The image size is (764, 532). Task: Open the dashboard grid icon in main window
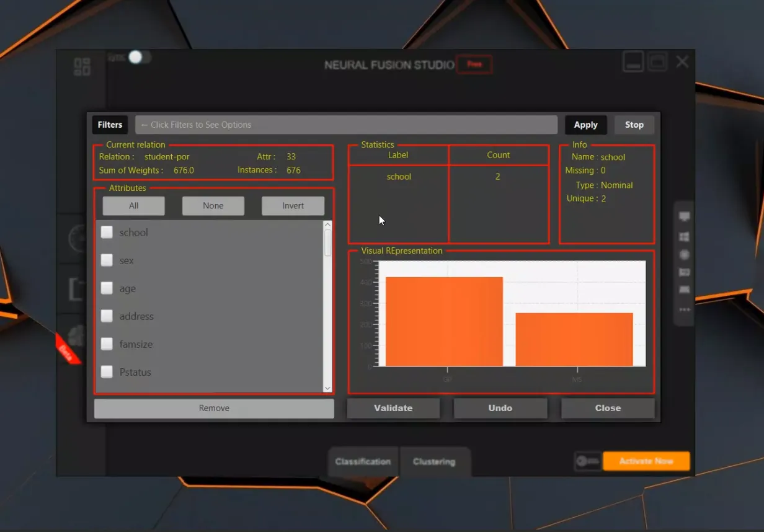[82, 66]
